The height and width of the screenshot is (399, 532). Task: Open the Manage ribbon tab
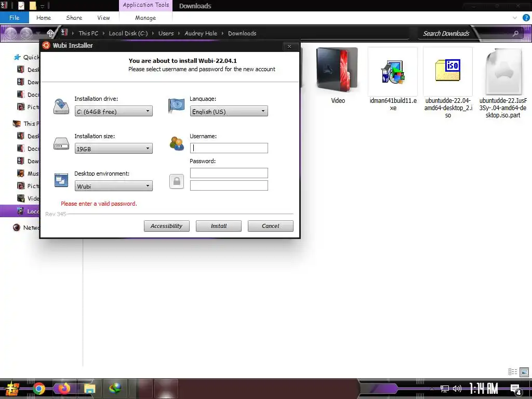(145, 18)
